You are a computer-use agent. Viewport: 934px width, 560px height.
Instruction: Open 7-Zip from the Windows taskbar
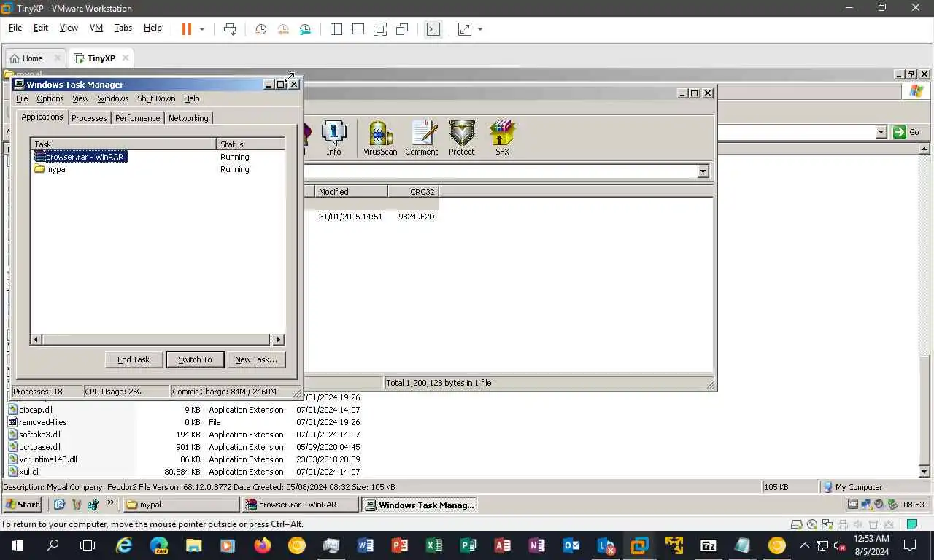point(709,545)
